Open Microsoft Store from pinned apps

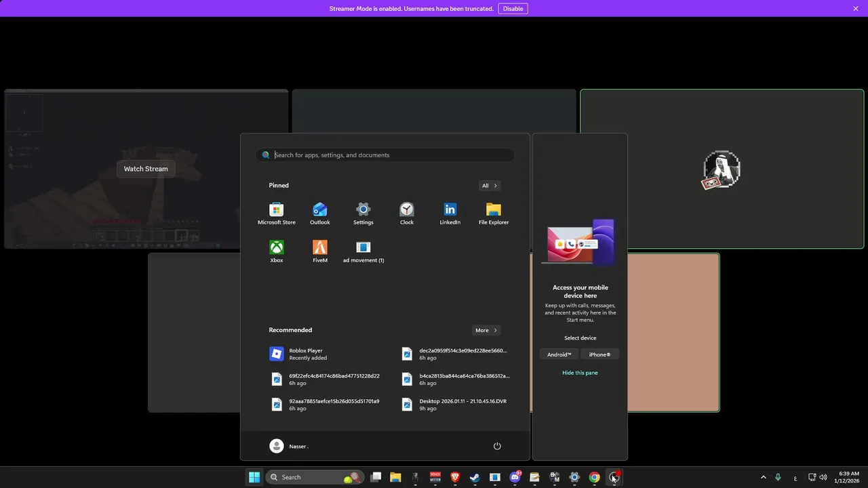tap(276, 214)
